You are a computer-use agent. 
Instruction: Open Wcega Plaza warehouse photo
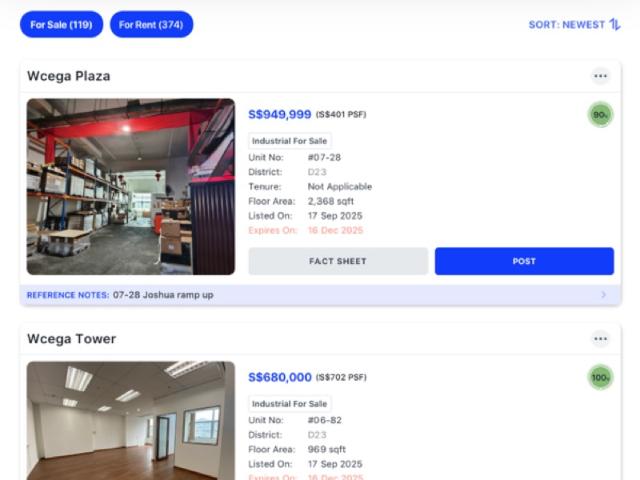[131, 187]
